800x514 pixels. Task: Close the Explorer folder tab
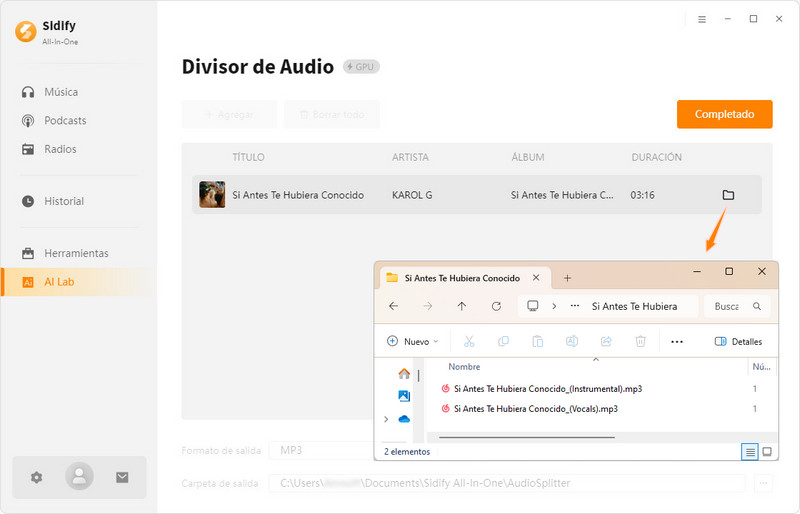536,278
